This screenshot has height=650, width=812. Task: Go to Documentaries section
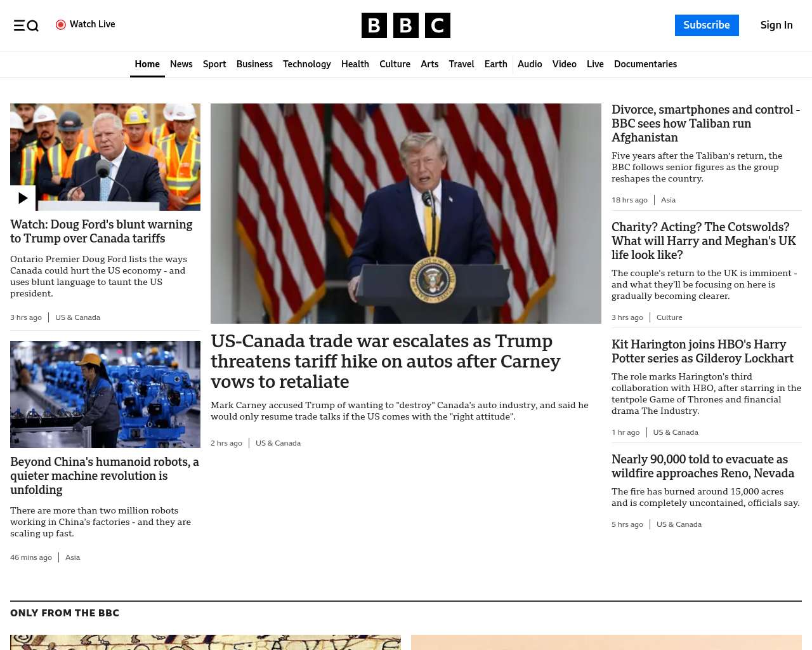click(x=645, y=64)
